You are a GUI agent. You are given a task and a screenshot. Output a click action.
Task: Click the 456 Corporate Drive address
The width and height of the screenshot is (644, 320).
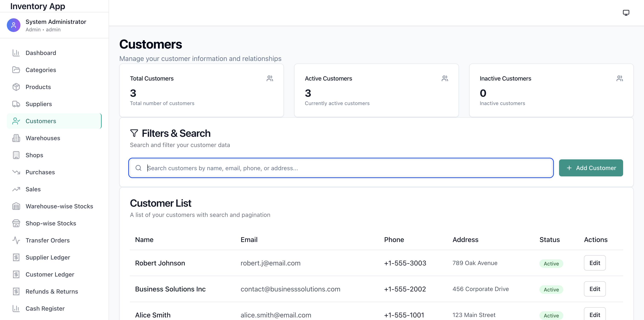pos(480,289)
